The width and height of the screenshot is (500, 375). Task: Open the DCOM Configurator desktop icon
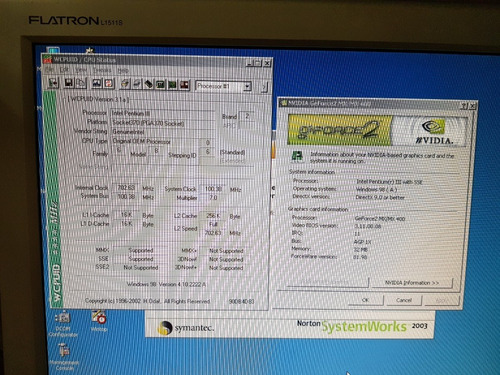[62, 324]
